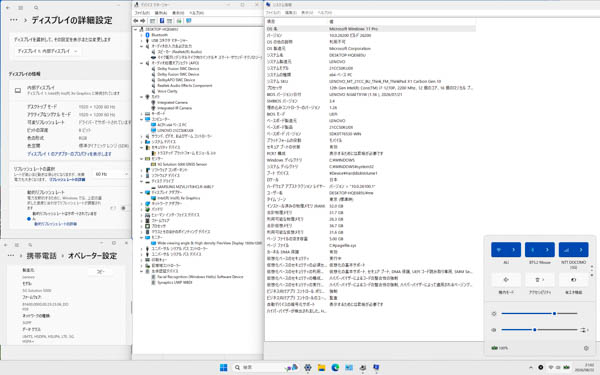This screenshot has width=600, height=375.
Task: Open the hamburger menu in display settings window
Action: pos(21,8)
